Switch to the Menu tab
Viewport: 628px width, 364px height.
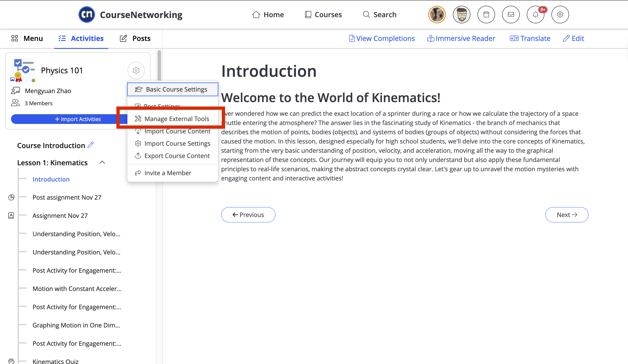point(27,38)
